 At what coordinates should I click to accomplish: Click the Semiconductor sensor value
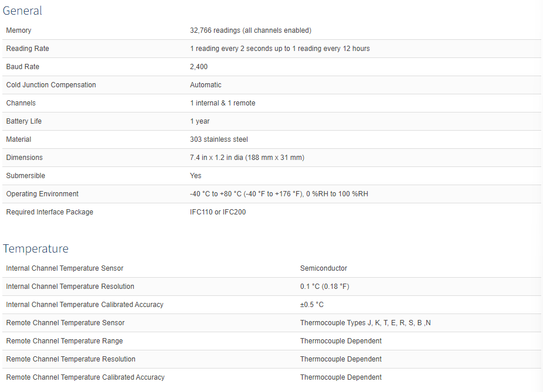(x=324, y=268)
